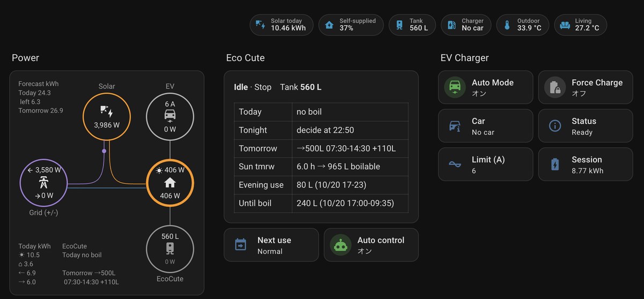Click the house icon in home power circle
Image resolution: width=644 pixels, height=299 pixels.
(x=170, y=183)
